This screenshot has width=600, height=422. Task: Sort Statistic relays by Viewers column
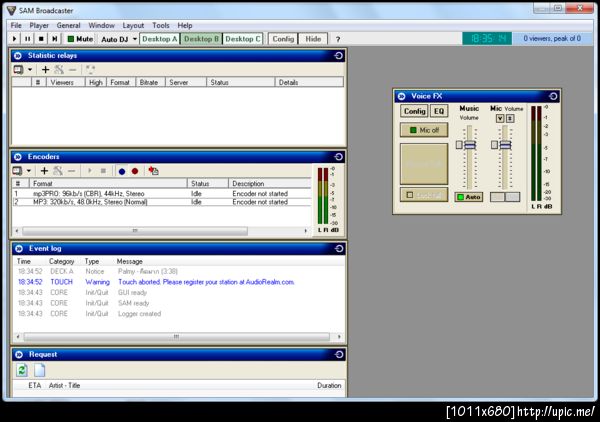pos(65,82)
